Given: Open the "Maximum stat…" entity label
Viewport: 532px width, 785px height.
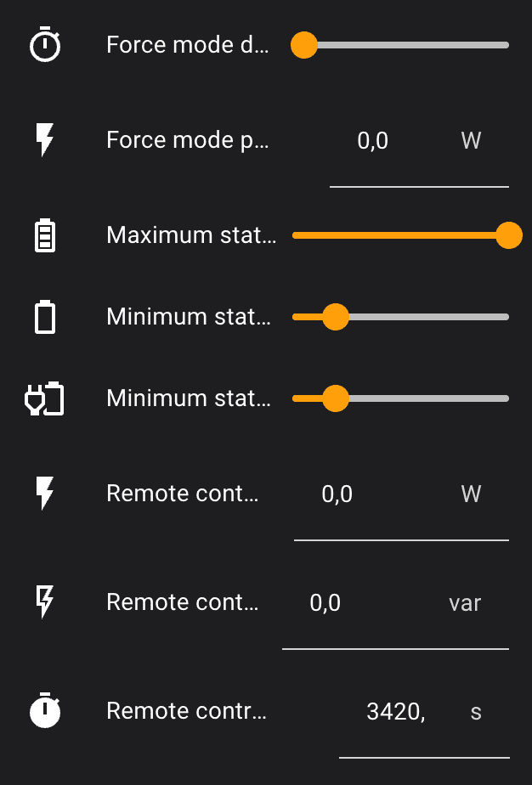Looking at the screenshot, I should [x=191, y=235].
